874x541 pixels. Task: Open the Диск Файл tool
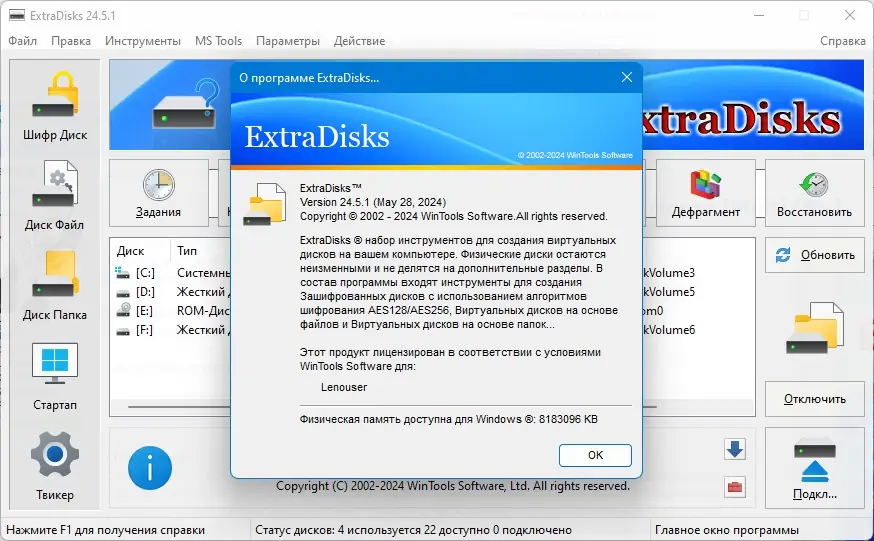pyautogui.click(x=55, y=196)
